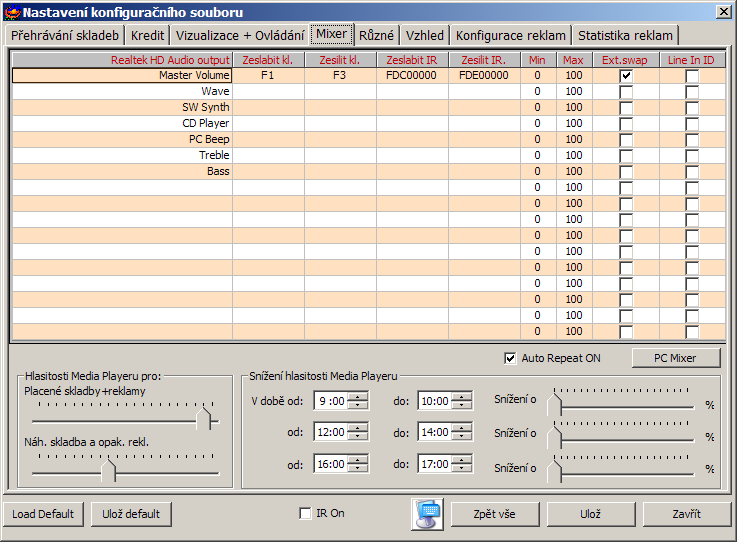Open the Vzhled tab
Screen dimensions: 737x542
pyautogui.click(x=425, y=35)
